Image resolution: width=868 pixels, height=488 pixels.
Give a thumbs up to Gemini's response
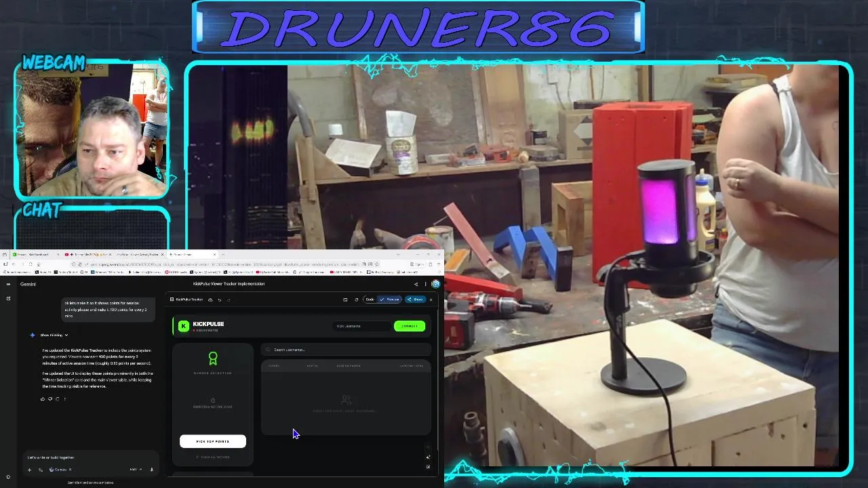(x=43, y=399)
